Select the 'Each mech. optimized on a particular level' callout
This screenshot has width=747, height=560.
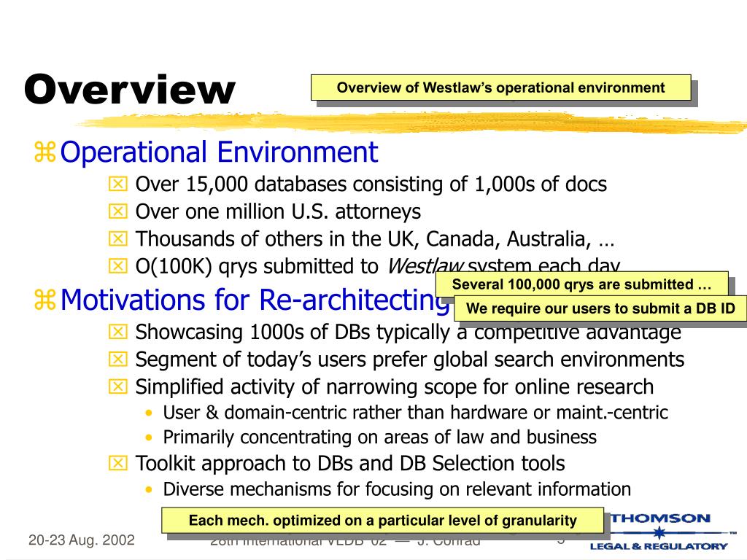point(382,521)
